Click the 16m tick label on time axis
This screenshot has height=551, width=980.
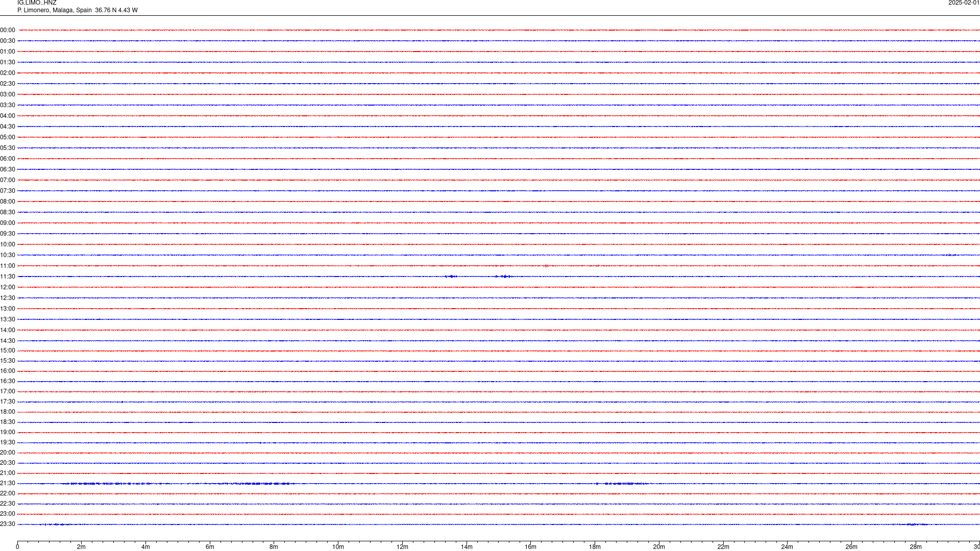(x=530, y=547)
